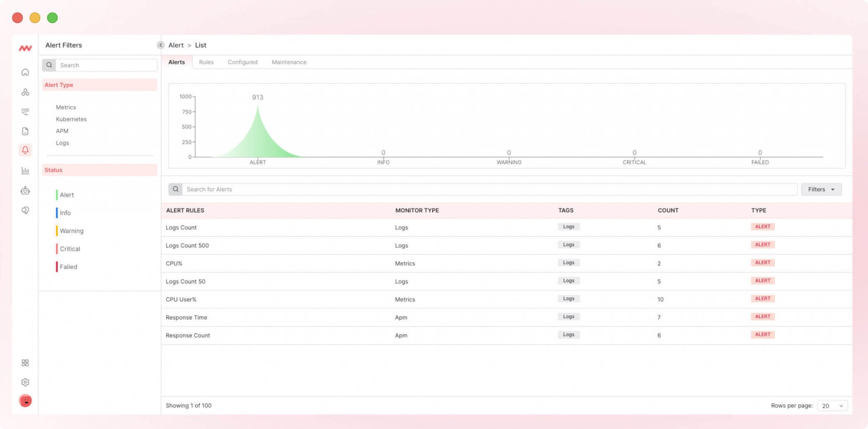Viewport: 868px width, 429px height.
Task: Open the CPU User% alert rule
Action: click(181, 299)
